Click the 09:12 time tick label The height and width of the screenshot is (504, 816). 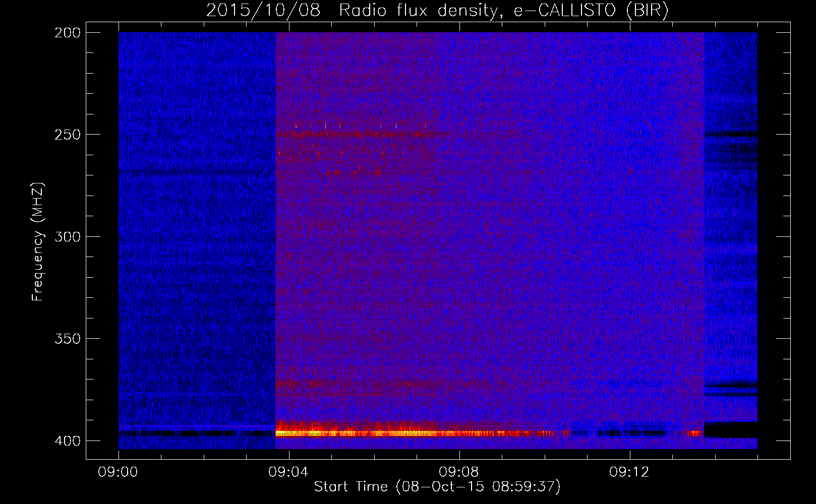629,472
